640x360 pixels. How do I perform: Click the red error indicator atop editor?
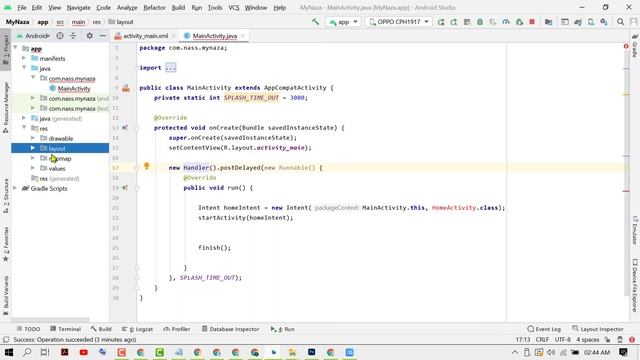626,47
